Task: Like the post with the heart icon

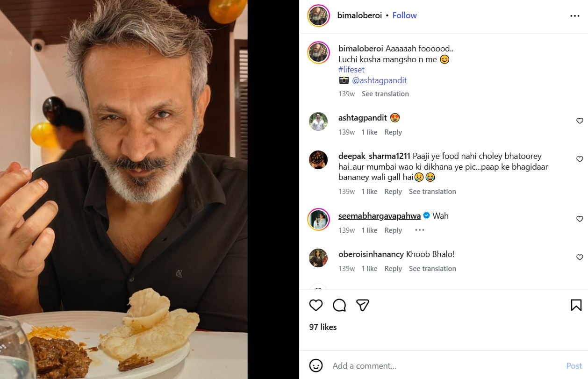Action: click(x=316, y=305)
